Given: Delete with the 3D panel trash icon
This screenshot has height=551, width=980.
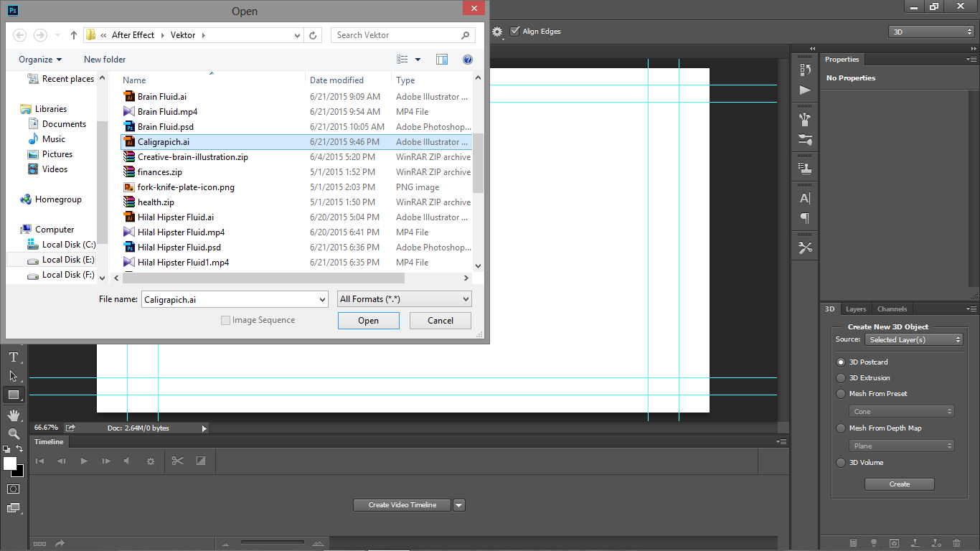Looking at the screenshot, I should [957, 543].
